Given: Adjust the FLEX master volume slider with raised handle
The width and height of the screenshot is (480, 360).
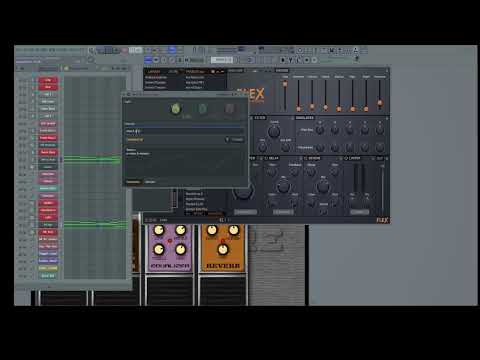Looking at the screenshot, I should (285, 84).
